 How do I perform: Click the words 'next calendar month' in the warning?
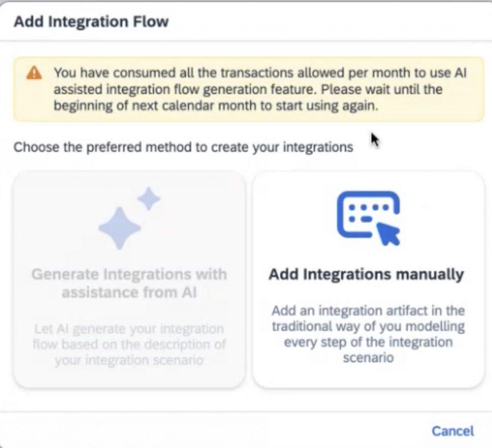[194, 106]
